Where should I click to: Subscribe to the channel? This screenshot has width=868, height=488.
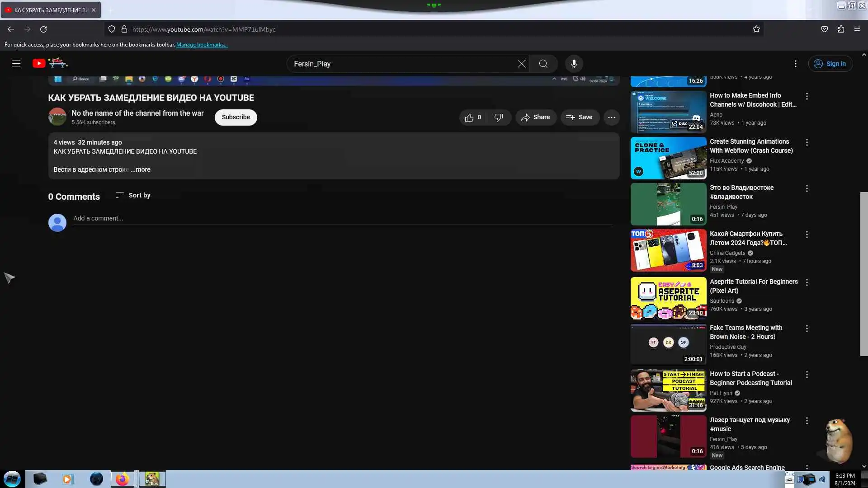click(236, 117)
